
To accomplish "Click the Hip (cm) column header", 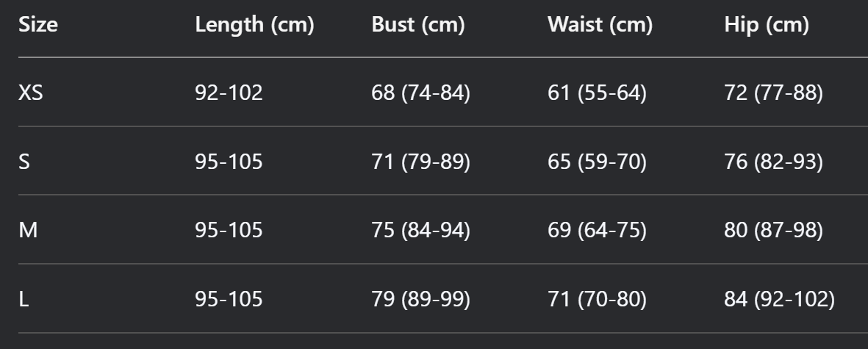I will click(x=767, y=25).
